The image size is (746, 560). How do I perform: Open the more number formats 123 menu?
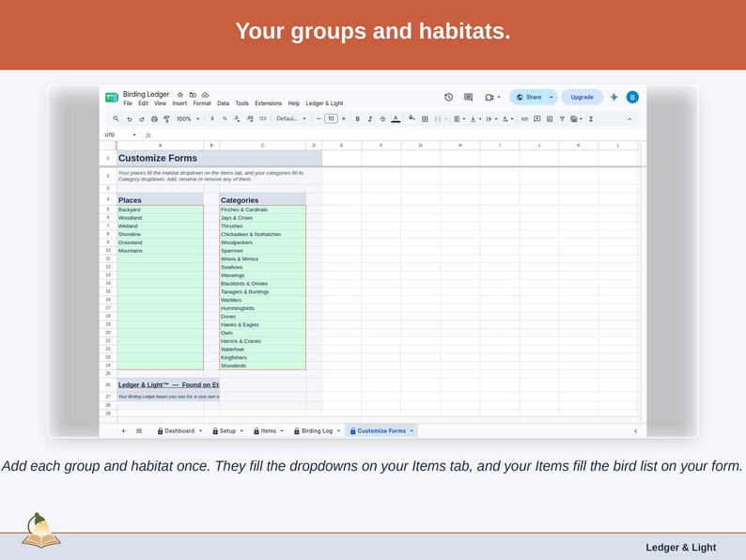click(x=263, y=119)
